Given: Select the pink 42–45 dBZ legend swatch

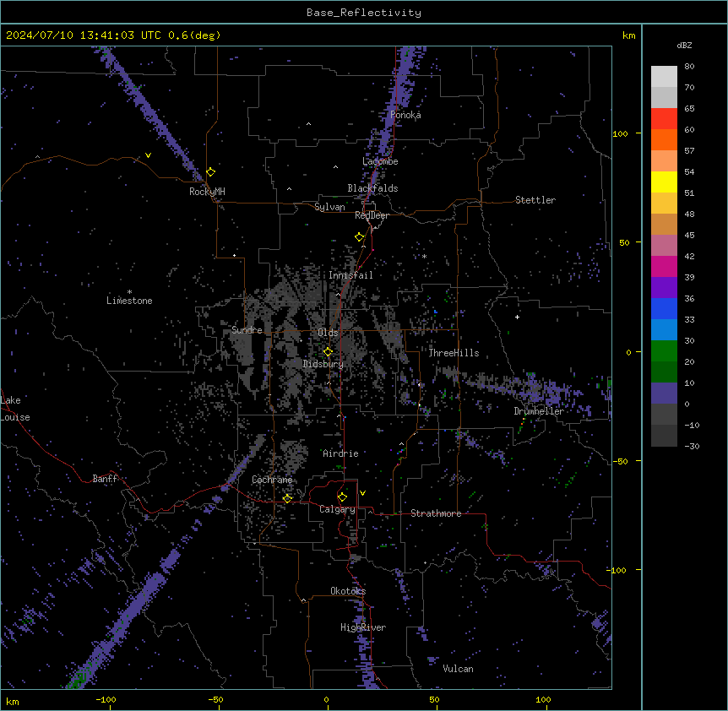Looking at the screenshot, I should click(x=664, y=246).
